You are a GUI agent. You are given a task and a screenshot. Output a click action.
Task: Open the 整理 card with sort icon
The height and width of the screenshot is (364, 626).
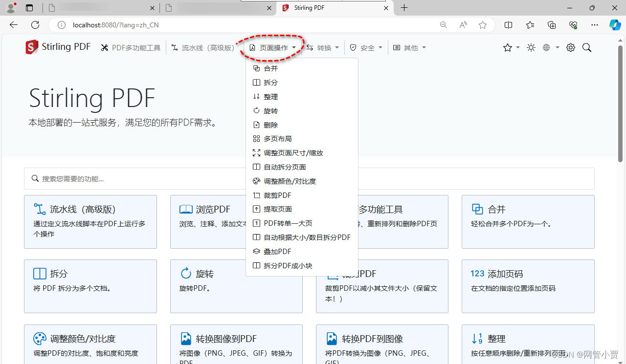[x=528, y=344]
